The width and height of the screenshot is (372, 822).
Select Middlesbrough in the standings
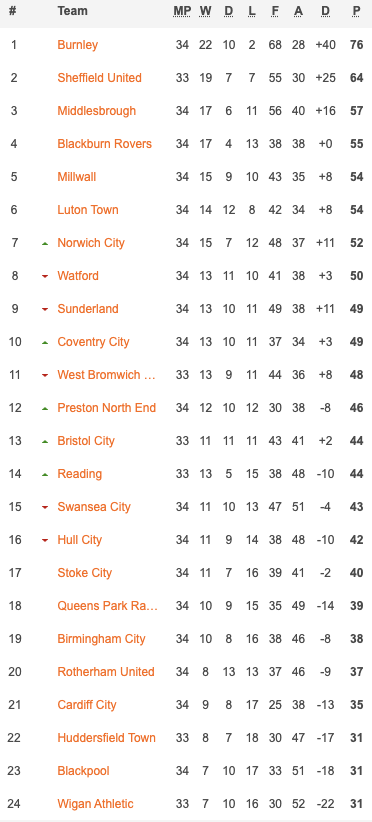click(96, 111)
